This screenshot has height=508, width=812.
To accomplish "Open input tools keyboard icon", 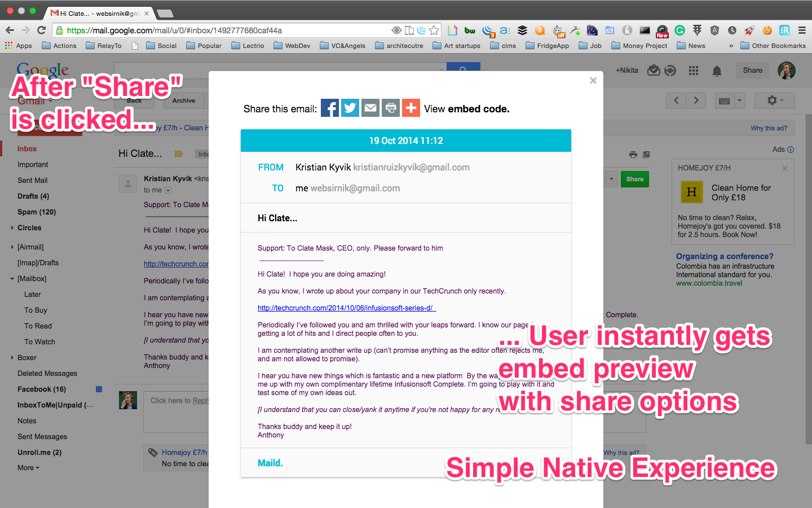I will [x=725, y=100].
